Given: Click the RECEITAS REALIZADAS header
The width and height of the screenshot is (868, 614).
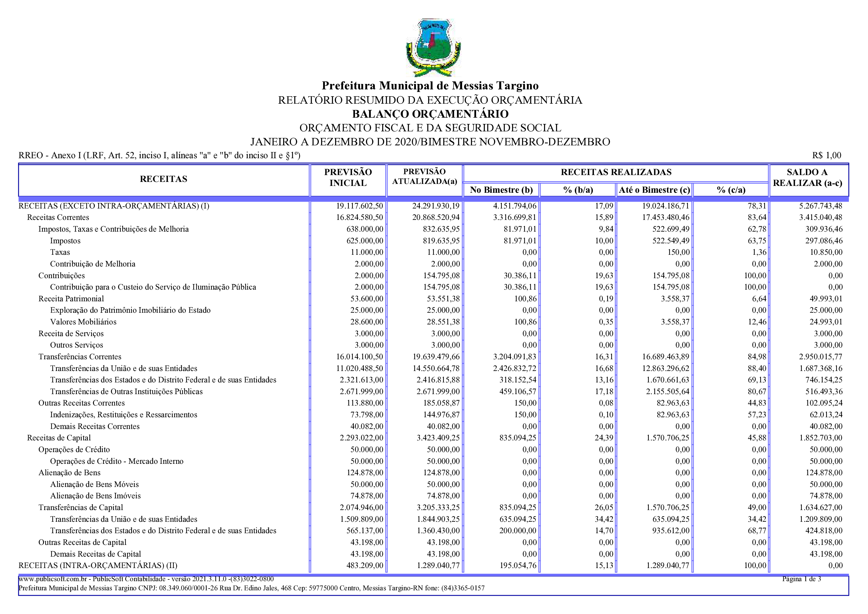Looking at the screenshot, I should (616, 172).
